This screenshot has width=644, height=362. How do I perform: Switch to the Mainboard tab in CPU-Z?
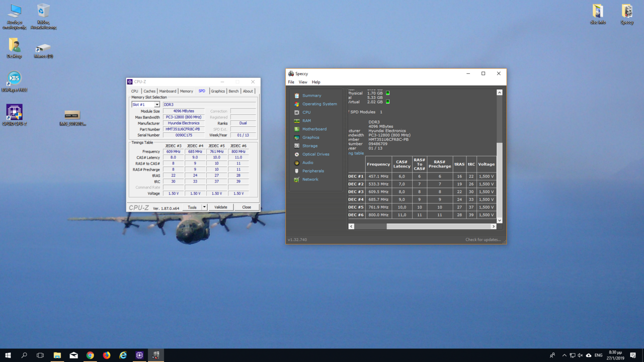[x=168, y=92]
